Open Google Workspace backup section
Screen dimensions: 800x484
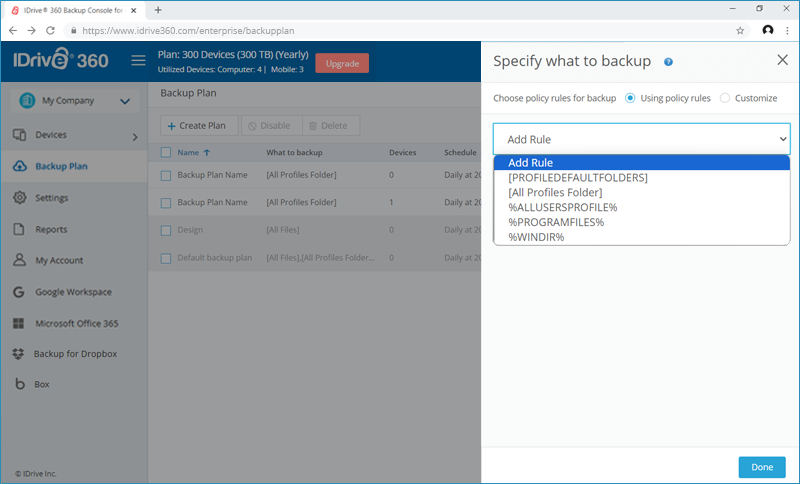click(x=73, y=292)
